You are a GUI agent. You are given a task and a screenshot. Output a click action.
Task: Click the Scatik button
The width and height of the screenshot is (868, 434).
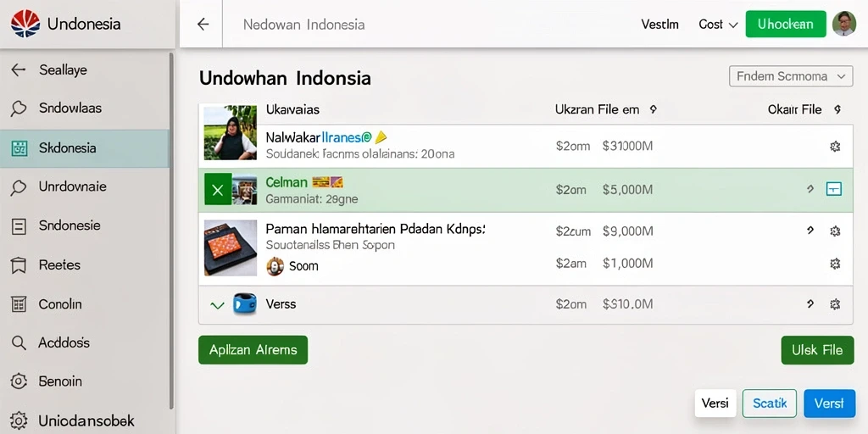tap(770, 403)
